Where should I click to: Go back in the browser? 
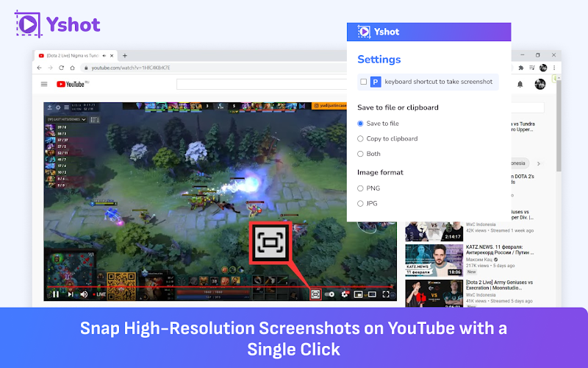40,68
